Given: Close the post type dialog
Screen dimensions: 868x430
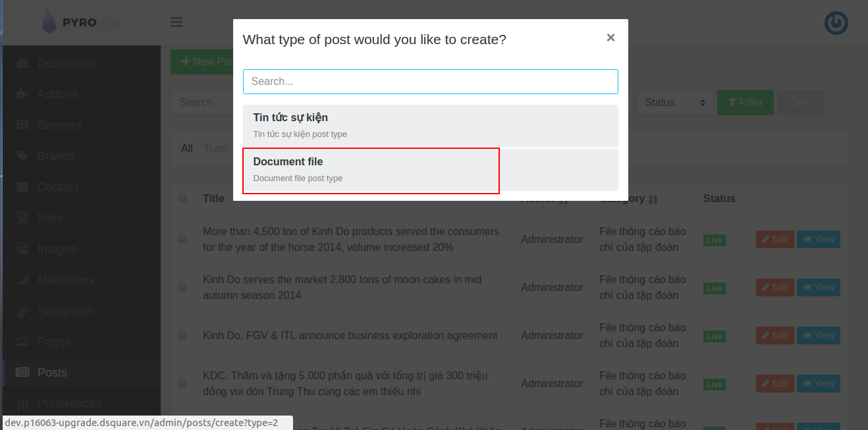Looking at the screenshot, I should pyautogui.click(x=610, y=38).
